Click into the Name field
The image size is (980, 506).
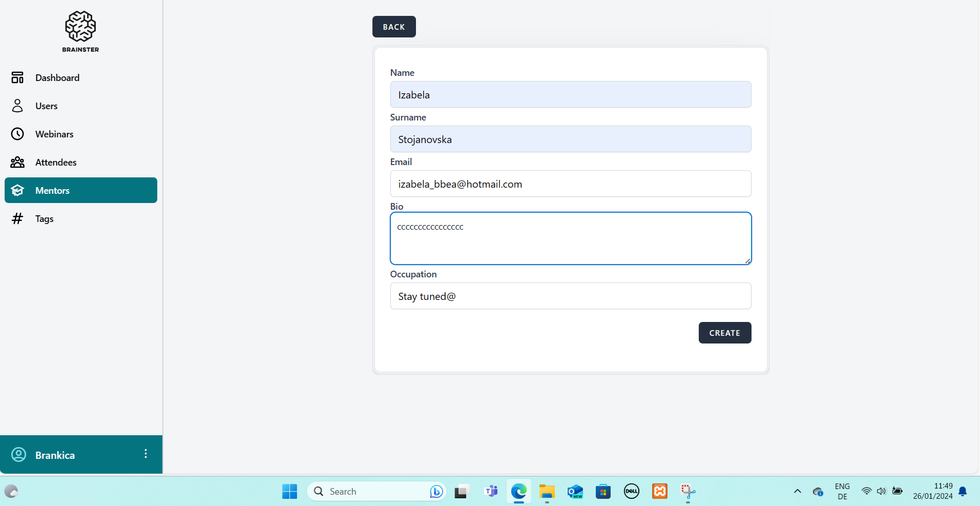point(570,95)
